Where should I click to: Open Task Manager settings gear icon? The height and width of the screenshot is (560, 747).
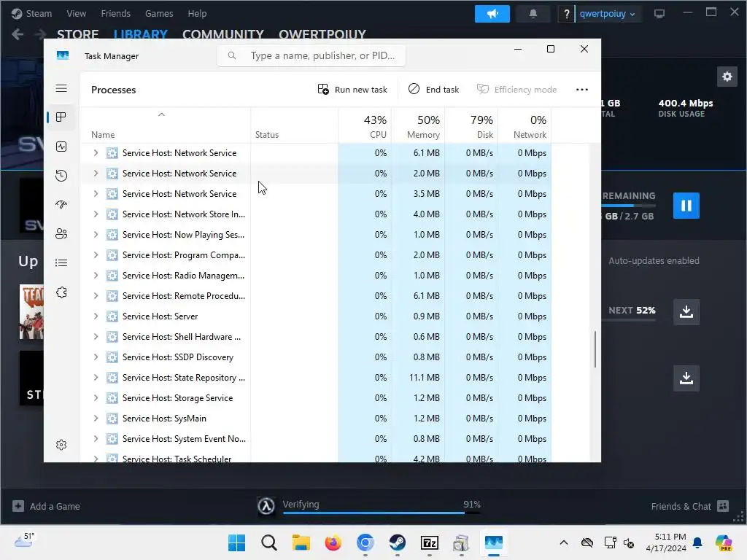[61, 445]
